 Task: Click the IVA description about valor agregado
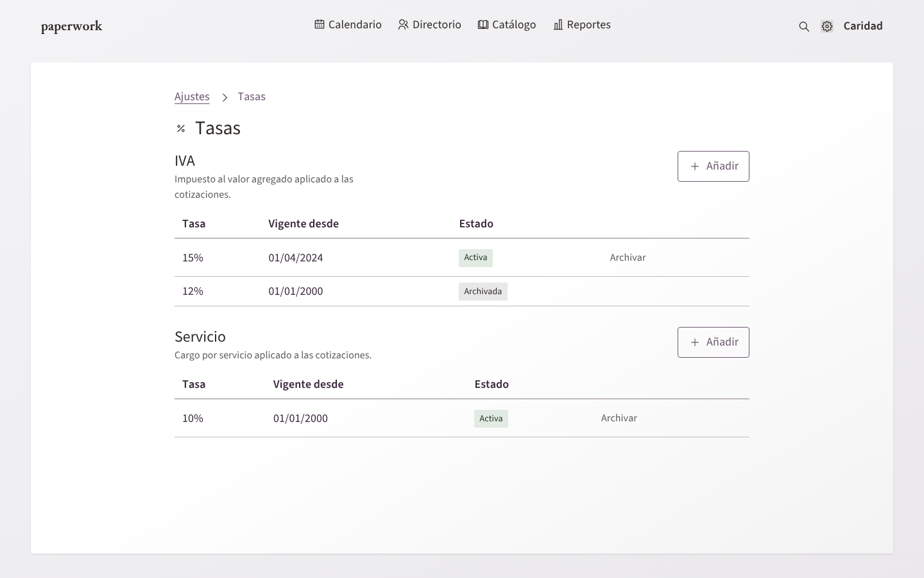(264, 187)
